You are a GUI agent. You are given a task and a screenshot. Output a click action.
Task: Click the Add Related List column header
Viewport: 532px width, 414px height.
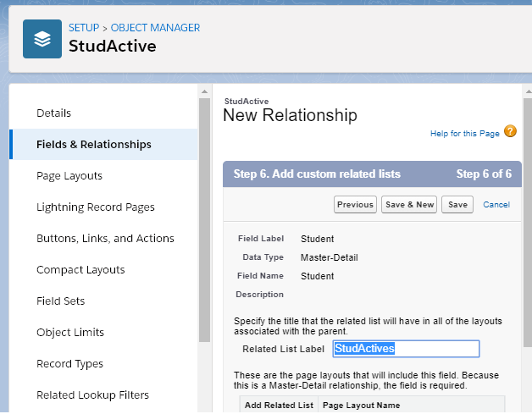click(279, 406)
